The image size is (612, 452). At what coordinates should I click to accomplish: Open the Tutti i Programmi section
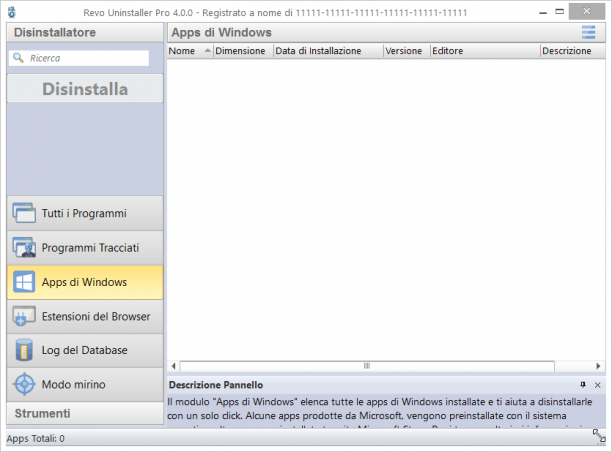click(x=85, y=213)
